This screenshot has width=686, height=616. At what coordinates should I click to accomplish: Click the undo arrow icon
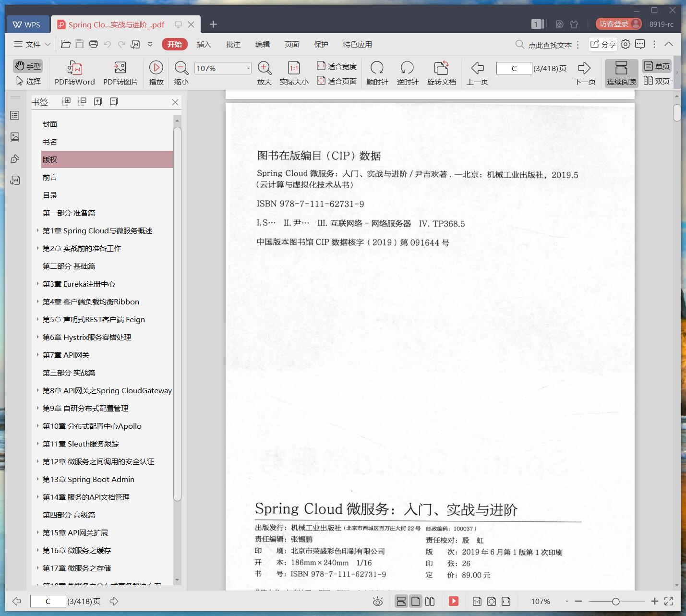108,44
